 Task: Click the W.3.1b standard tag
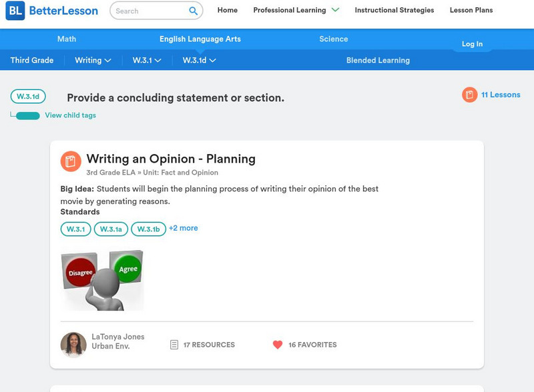pyautogui.click(x=148, y=229)
